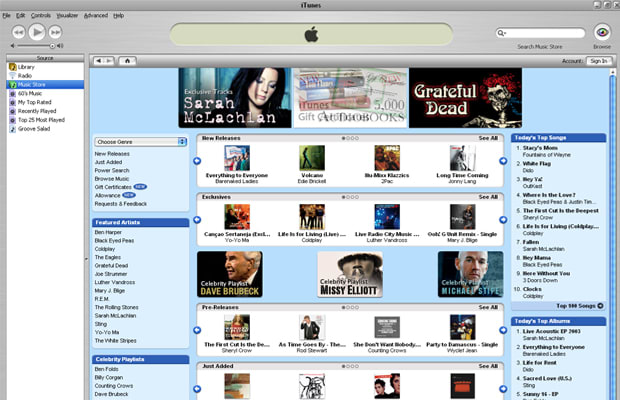Click right arrow in Pre-Releases row

[x=503, y=330]
